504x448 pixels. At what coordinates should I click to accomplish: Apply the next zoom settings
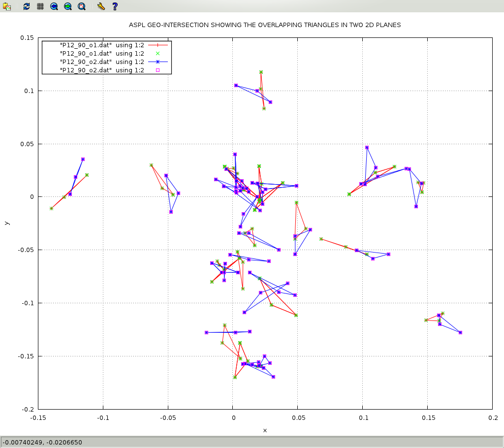click(x=68, y=6)
